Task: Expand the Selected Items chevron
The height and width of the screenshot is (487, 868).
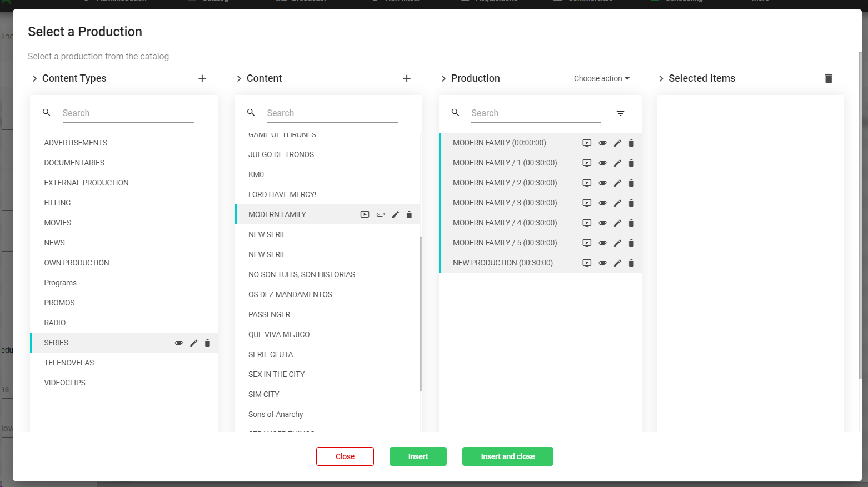Action: [x=661, y=78]
